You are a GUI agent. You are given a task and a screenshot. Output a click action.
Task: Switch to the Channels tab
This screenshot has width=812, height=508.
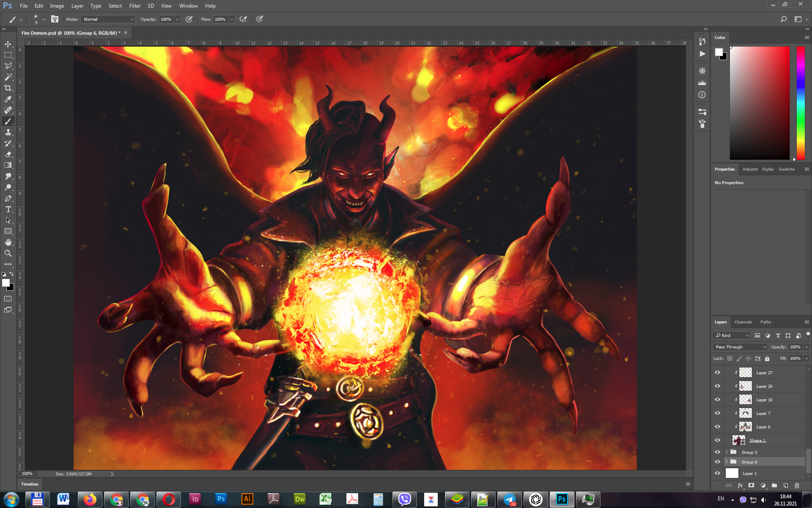pos(743,322)
